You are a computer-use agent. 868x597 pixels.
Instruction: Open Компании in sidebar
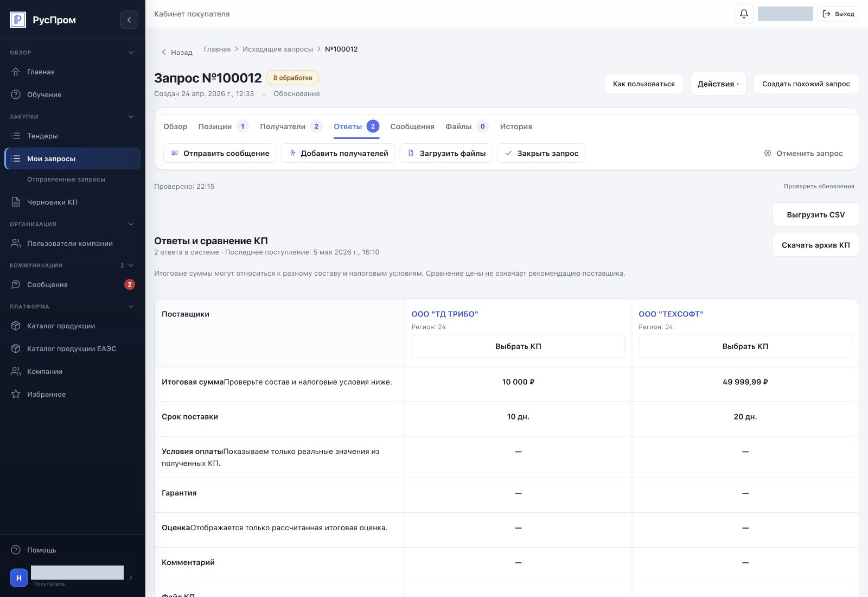point(73,371)
